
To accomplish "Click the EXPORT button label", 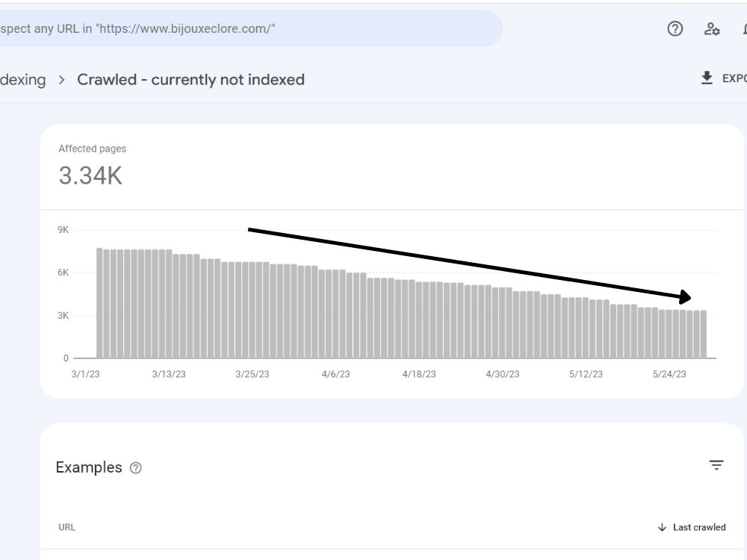I will [734, 78].
